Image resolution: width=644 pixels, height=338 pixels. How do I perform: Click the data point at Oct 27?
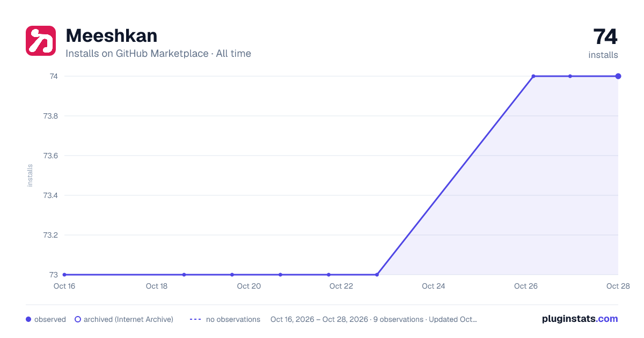point(570,76)
